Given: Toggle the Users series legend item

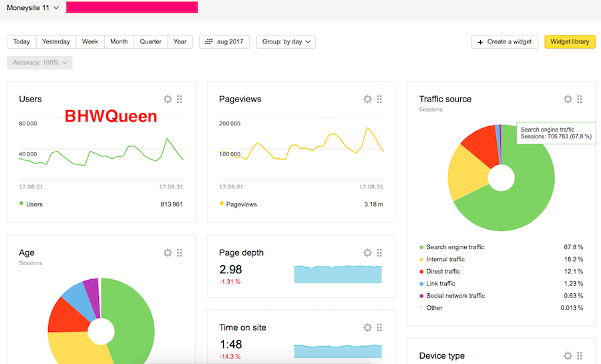Looking at the screenshot, I should pos(31,204).
